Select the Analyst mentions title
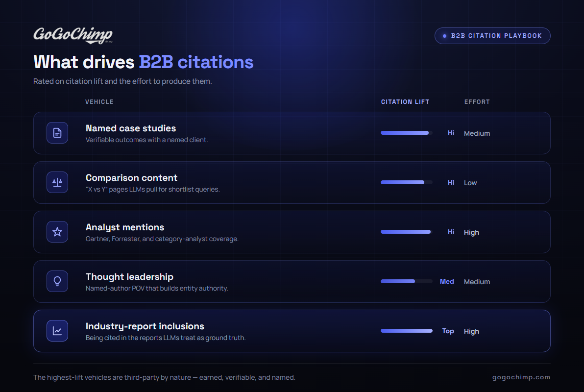Screen dimensions: 584x392 125,227
